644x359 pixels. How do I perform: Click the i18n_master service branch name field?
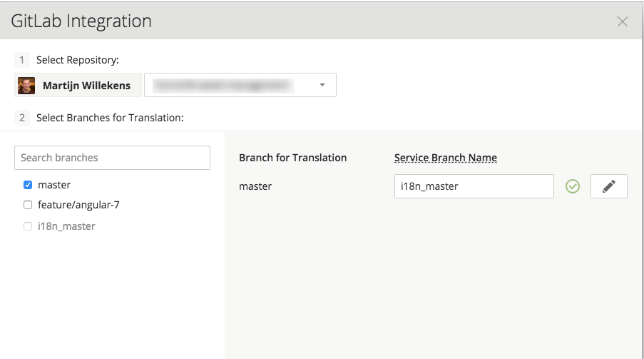tap(474, 186)
